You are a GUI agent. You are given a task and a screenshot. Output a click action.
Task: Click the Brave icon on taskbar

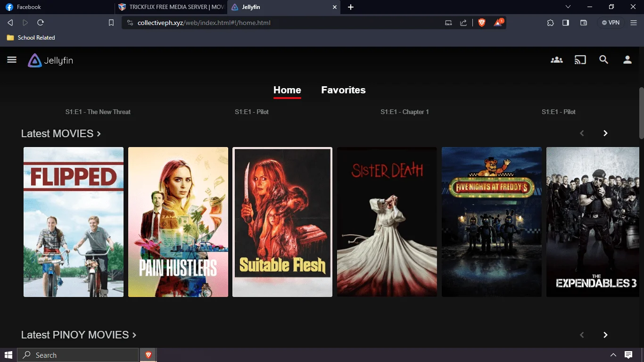coord(149,355)
